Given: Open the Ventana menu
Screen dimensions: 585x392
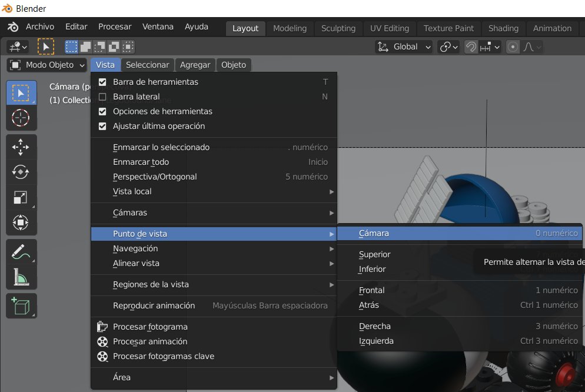Looking at the screenshot, I should tap(158, 27).
